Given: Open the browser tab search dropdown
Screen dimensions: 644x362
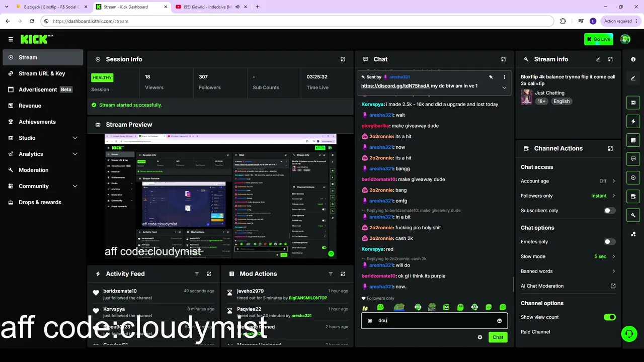Looking at the screenshot, I should pos(7,7).
